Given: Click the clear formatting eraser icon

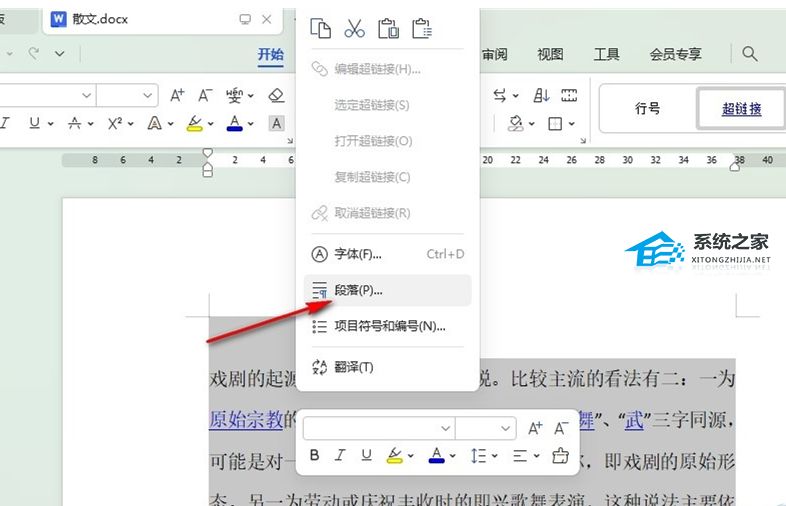Looking at the screenshot, I should tap(276, 95).
